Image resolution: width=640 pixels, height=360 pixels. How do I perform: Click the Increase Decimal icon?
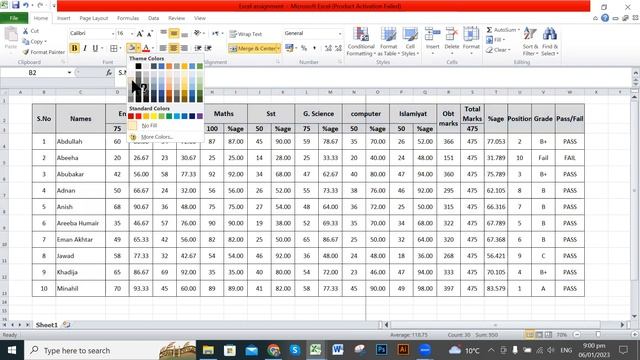click(x=328, y=48)
